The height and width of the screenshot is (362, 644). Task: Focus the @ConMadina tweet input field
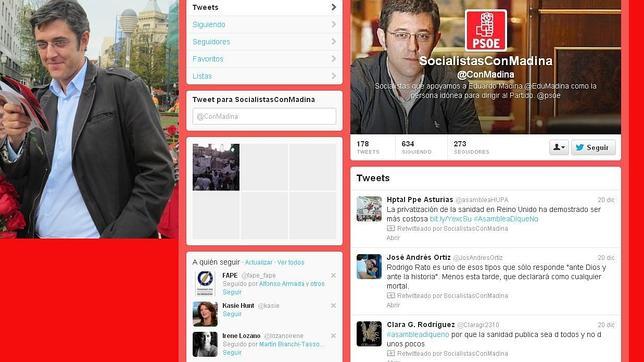coord(264,116)
